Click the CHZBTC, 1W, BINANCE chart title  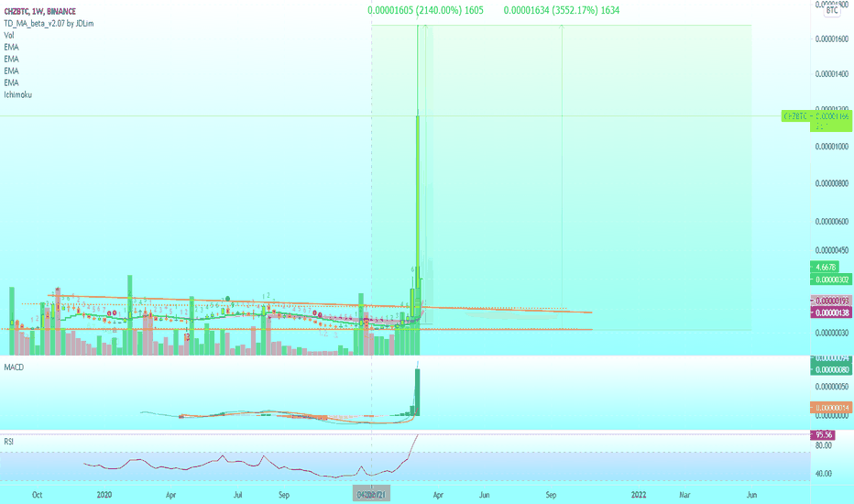tap(39, 11)
